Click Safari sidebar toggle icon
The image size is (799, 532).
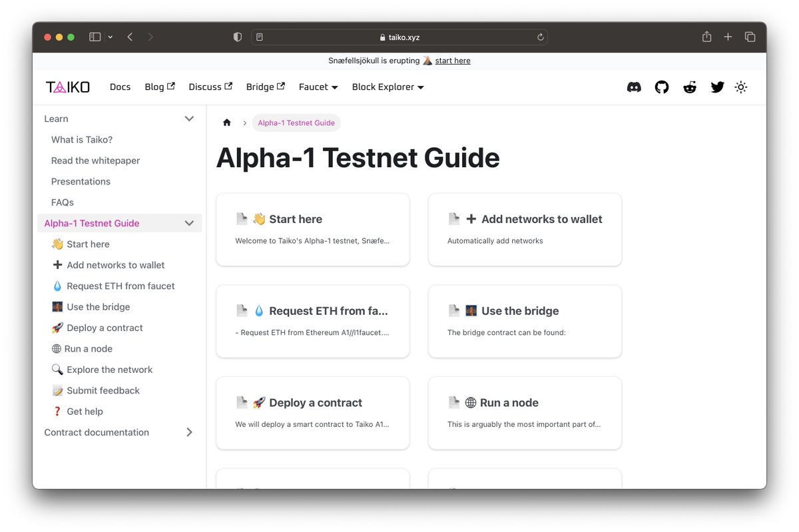[x=95, y=37]
